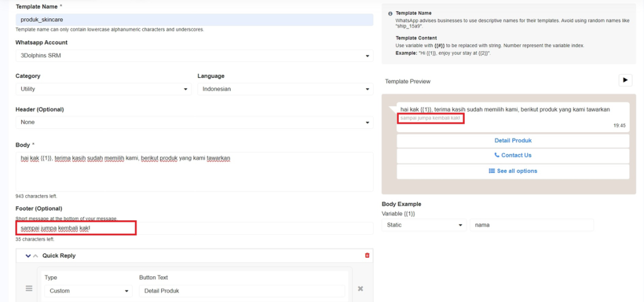Click the play button beside Template Preview

point(625,80)
